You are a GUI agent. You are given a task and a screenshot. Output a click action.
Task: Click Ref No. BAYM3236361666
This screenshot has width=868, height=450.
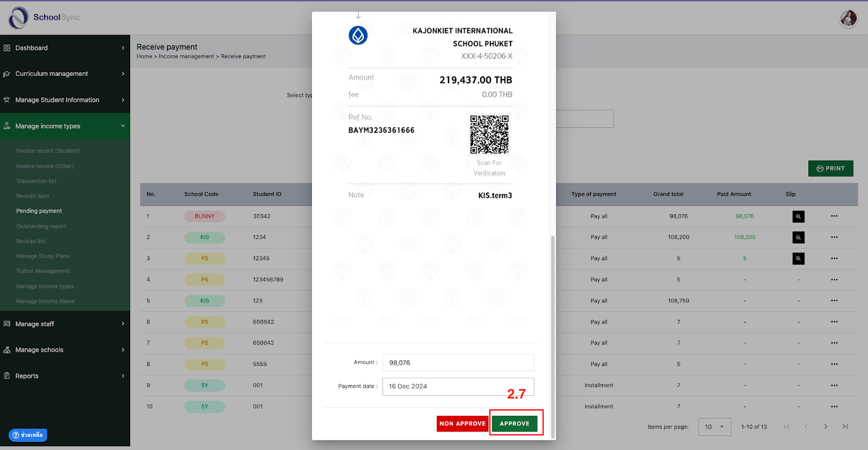381,130
